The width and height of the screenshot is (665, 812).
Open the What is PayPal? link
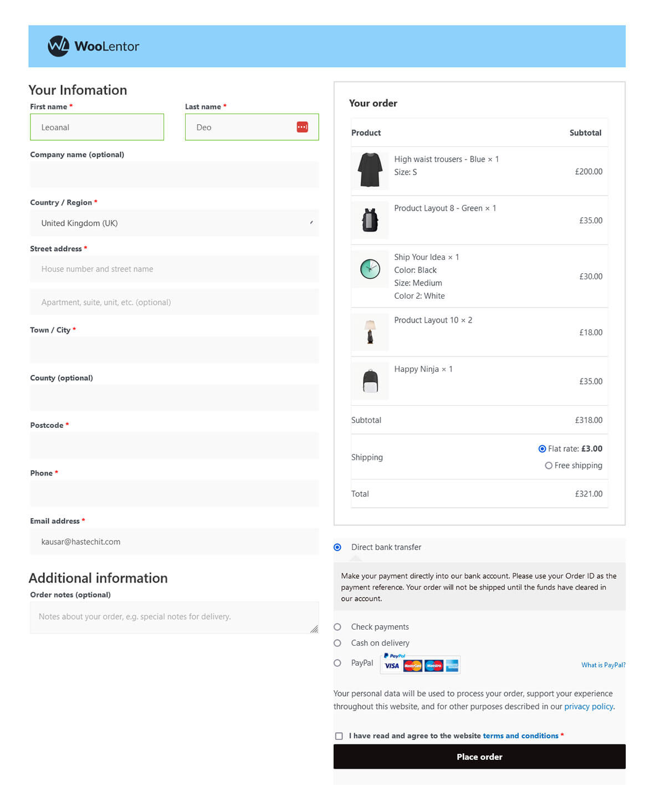603,665
